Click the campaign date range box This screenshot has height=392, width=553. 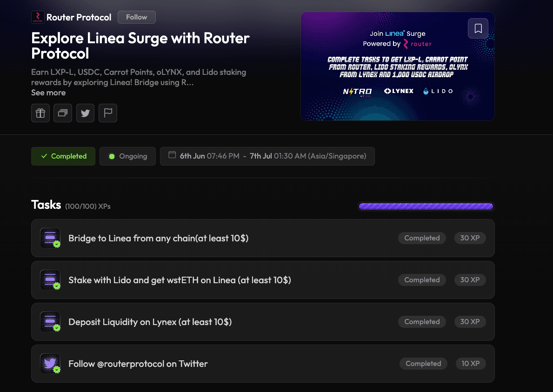tap(267, 156)
